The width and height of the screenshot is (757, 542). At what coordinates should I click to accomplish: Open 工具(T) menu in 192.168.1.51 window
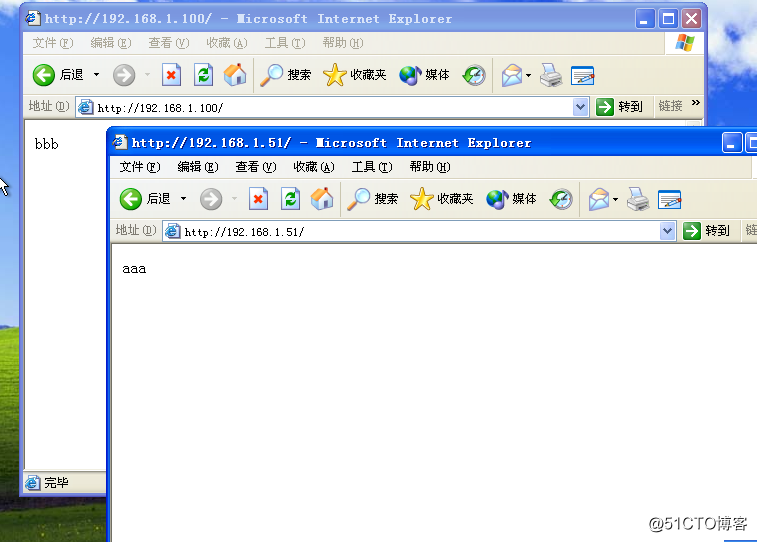tap(372, 167)
